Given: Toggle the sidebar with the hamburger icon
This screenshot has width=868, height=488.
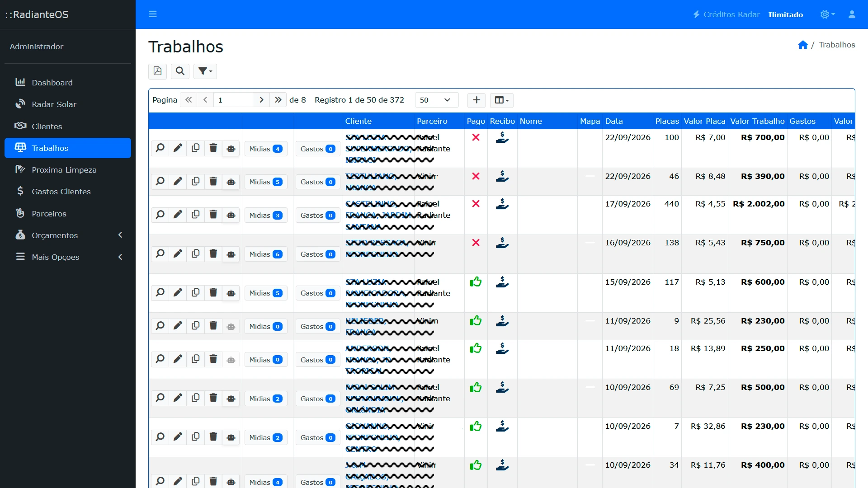Looking at the screenshot, I should tap(153, 14).
